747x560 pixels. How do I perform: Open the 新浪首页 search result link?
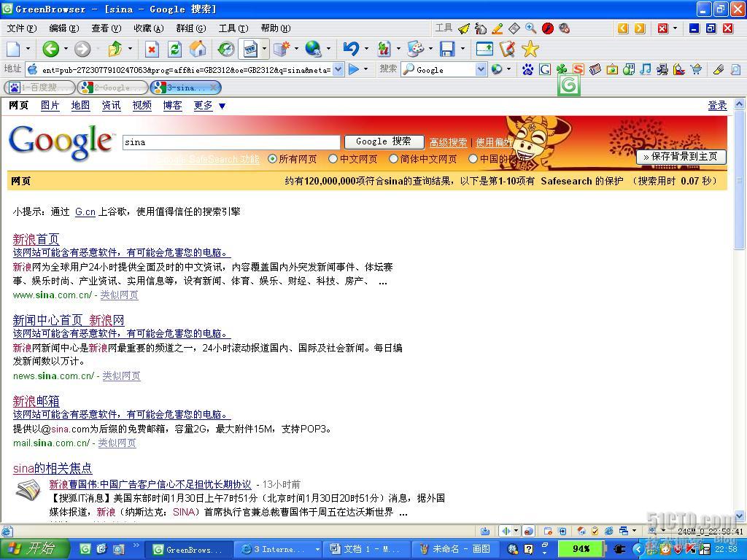(x=36, y=239)
